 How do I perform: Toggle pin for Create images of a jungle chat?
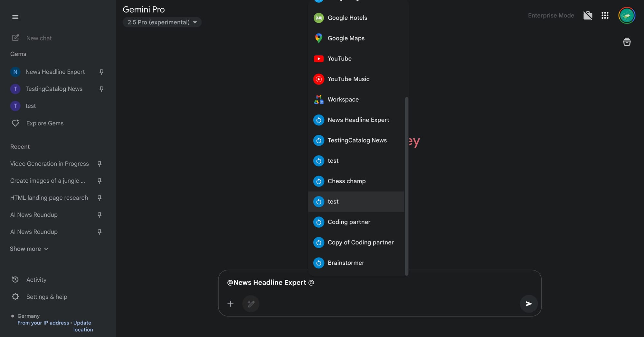click(99, 181)
